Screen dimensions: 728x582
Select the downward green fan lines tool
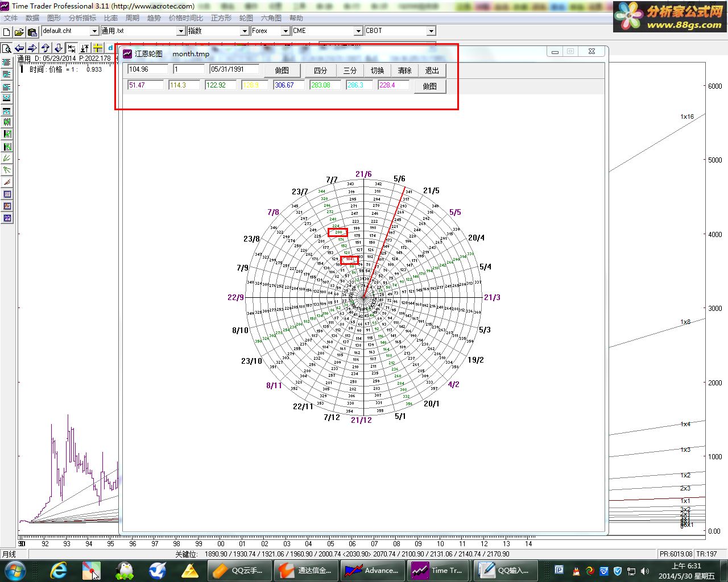pyautogui.click(x=7, y=170)
